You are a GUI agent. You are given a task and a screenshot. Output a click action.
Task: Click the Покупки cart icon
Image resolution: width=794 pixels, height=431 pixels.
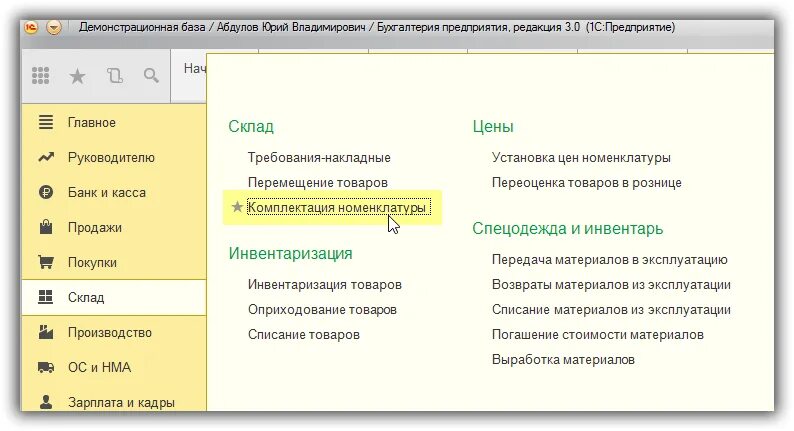pyautogui.click(x=46, y=262)
